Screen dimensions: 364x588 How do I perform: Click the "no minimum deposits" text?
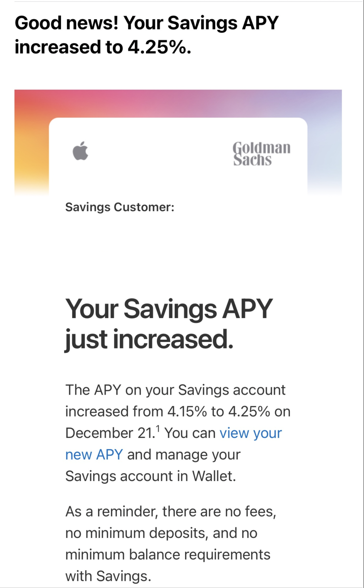[136, 533]
